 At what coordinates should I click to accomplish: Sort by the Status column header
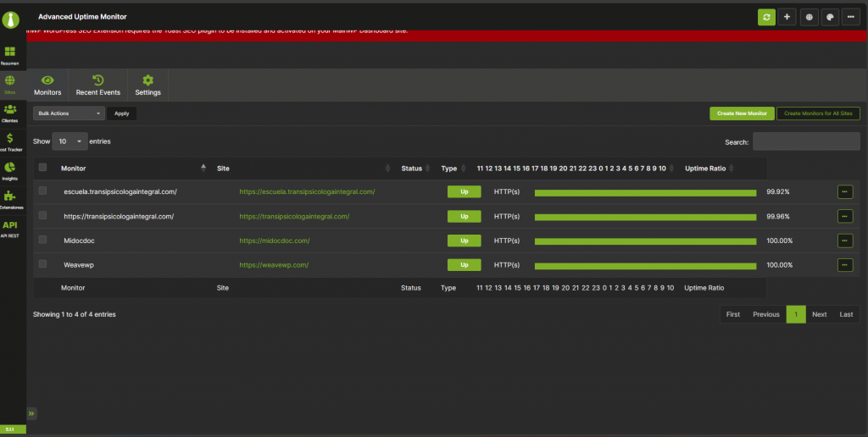pos(415,169)
